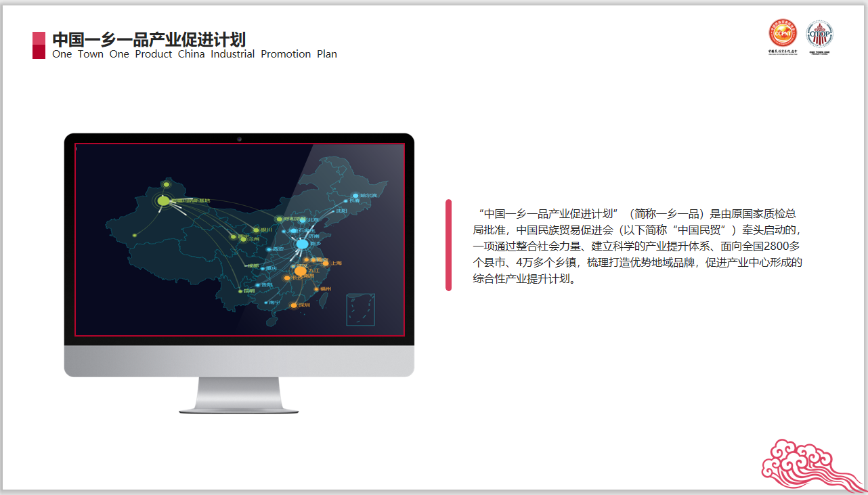Select the 福州 orange node
The image size is (868, 495).
(316, 289)
